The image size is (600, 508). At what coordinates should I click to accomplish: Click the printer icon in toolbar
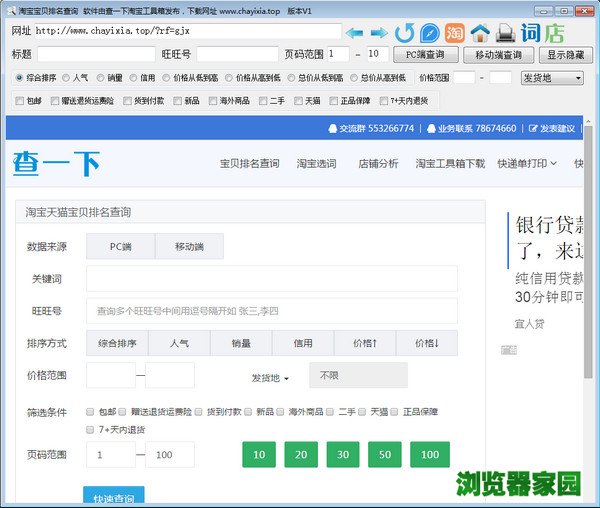pyautogui.click(x=506, y=32)
